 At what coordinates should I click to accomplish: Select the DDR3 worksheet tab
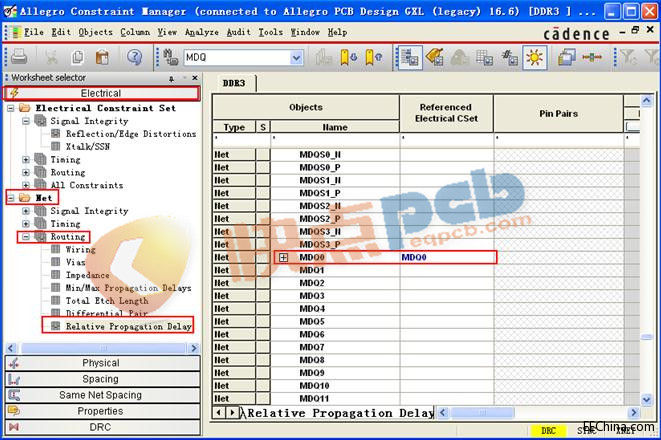click(234, 83)
